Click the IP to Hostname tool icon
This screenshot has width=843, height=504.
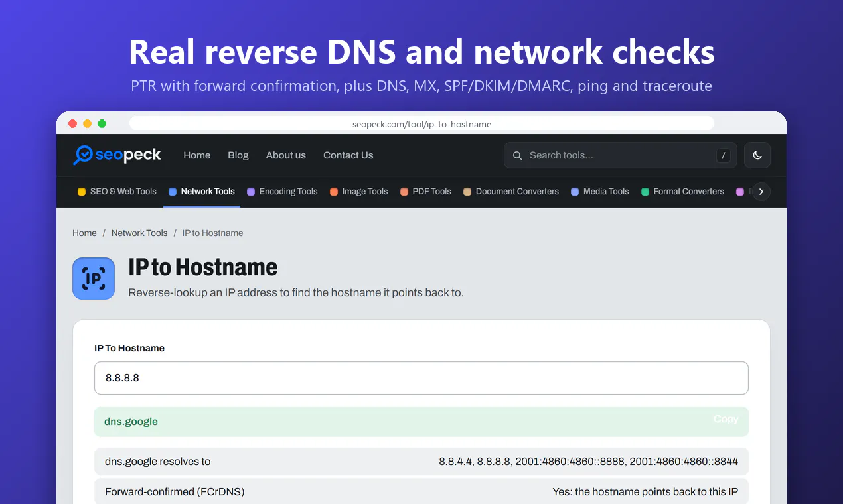point(94,279)
